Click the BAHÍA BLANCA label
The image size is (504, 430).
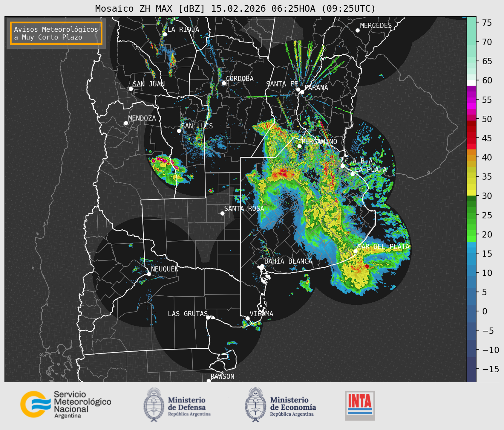[x=288, y=261]
